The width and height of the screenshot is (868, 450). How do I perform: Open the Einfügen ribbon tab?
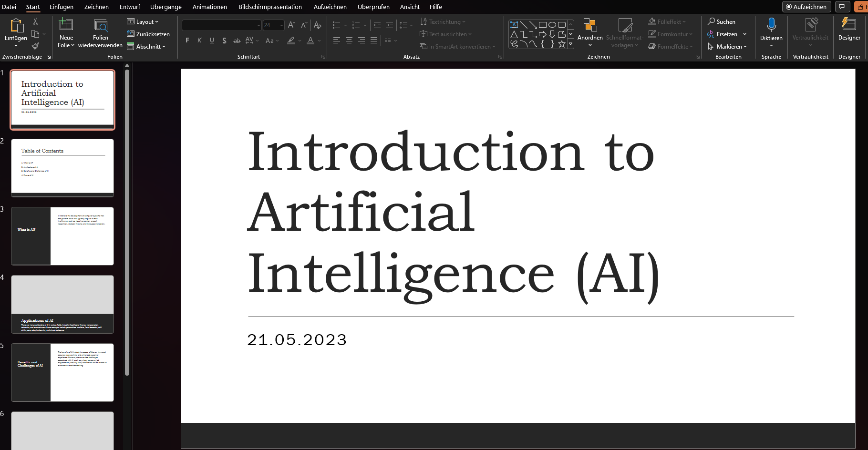pyautogui.click(x=62, y=7)
